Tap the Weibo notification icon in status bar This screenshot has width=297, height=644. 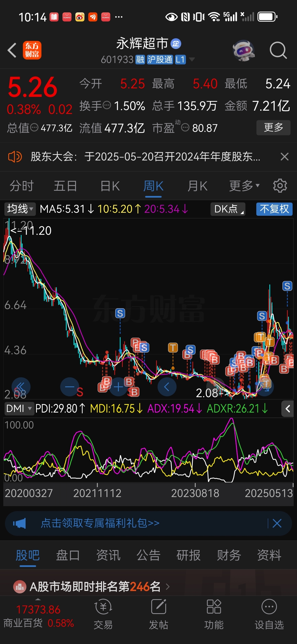80,17
